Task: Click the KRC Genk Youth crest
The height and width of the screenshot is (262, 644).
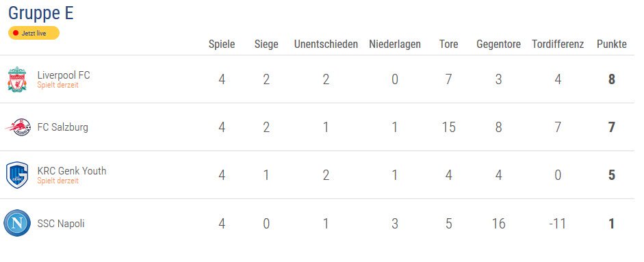Action: [x=17, y=175]
